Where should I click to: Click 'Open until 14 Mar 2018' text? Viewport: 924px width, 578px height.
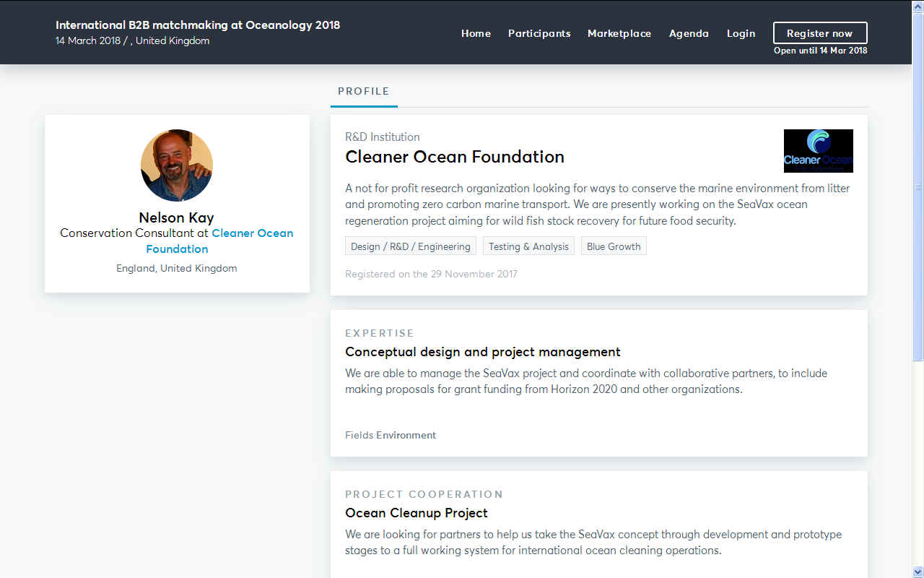point(821,51)
